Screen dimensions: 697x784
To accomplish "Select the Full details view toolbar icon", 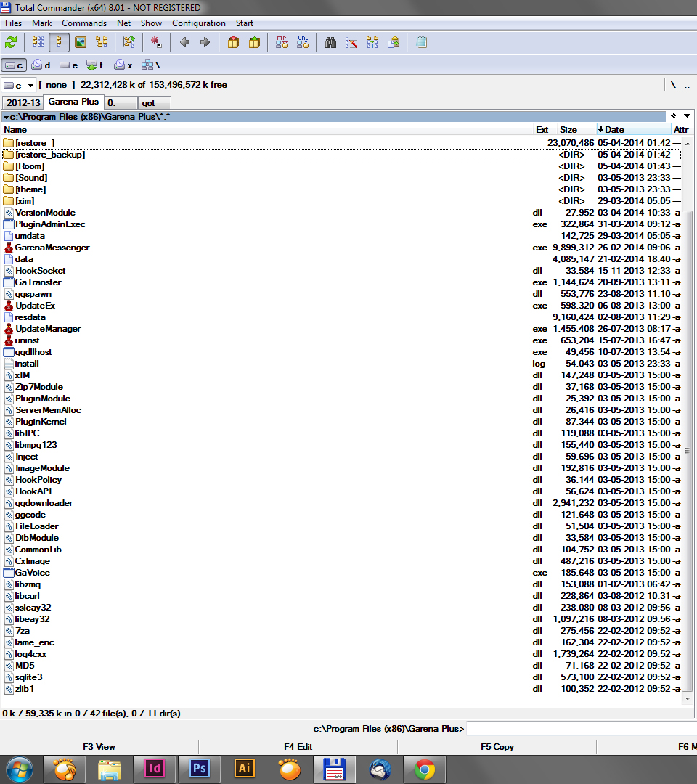I will (x=59, y=43).
